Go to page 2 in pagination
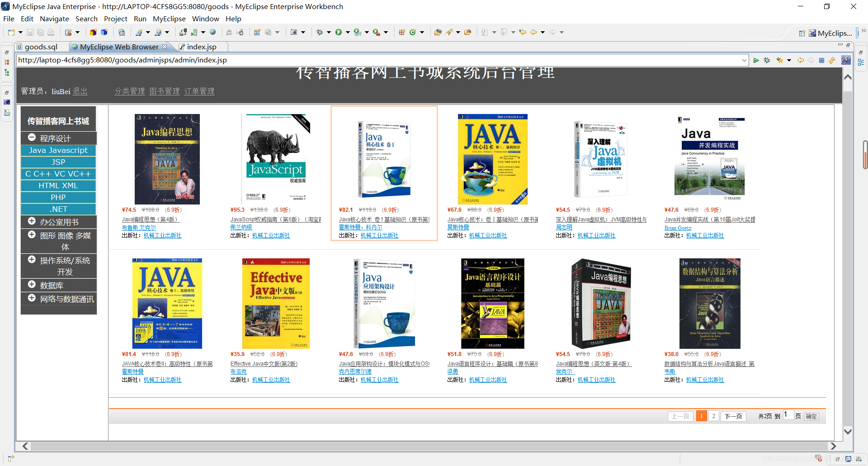The image size is (868, 466). [x=713, y=416]
